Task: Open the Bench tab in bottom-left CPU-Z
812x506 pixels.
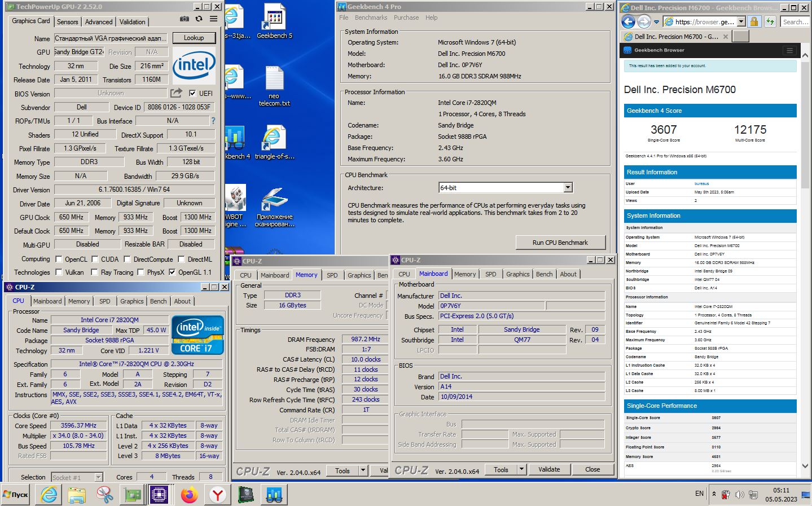Action: [159, 301]
